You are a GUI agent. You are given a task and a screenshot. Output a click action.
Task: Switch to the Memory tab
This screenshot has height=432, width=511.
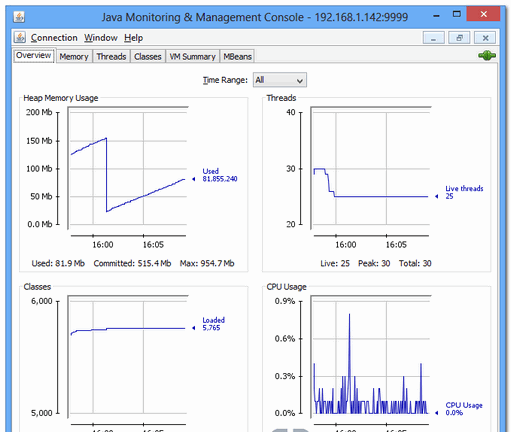point(74,56)
